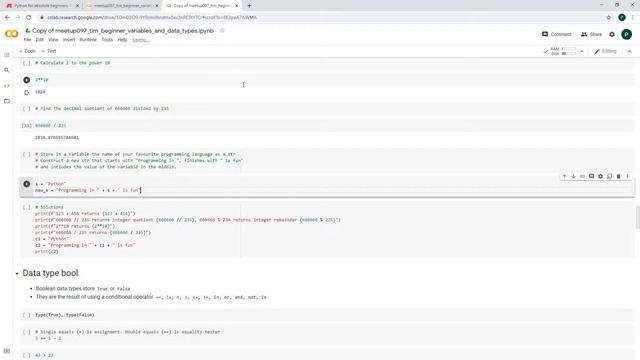Open the selected cell's editor settings gear
This screenshot has height=360, width=640.
coord(600,176)
